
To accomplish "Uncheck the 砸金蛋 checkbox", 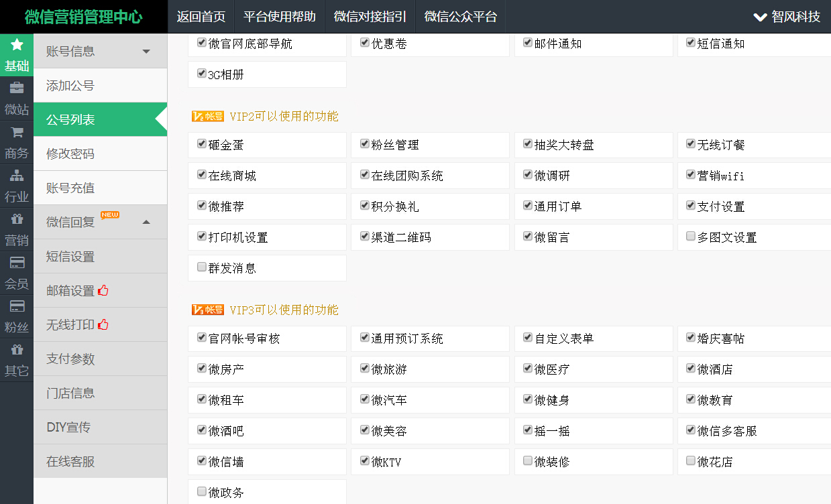I will 202,144.
